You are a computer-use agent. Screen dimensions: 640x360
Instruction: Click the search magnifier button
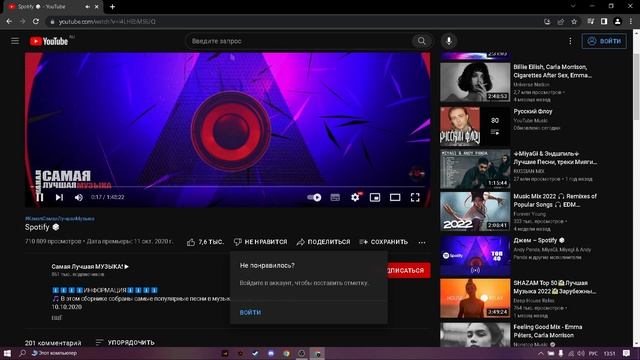pos(421,41)
